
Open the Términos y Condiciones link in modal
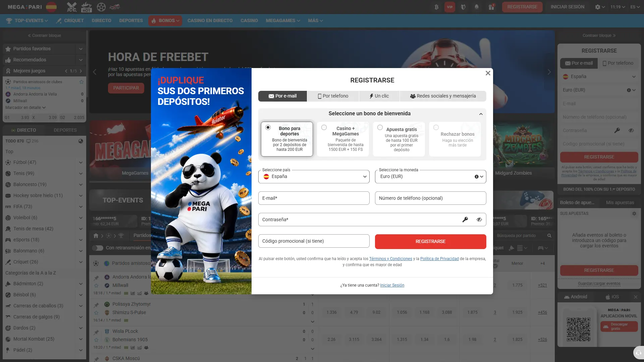click(390, 259)
